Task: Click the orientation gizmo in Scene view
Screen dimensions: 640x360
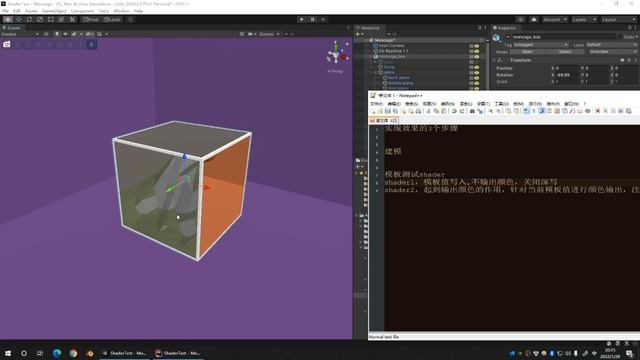Action: (336, 53)
